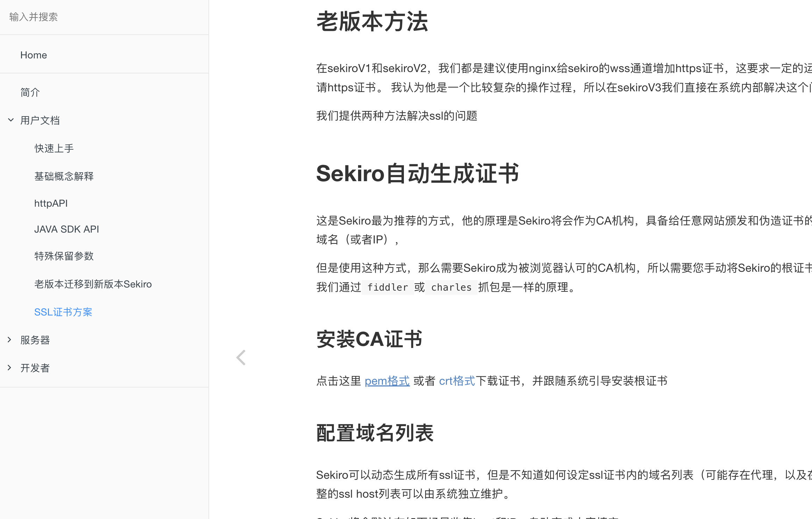The height and width of the screenshot is (519, 812).
Task: Select the httpAPI document
Action: pos(51,203)
